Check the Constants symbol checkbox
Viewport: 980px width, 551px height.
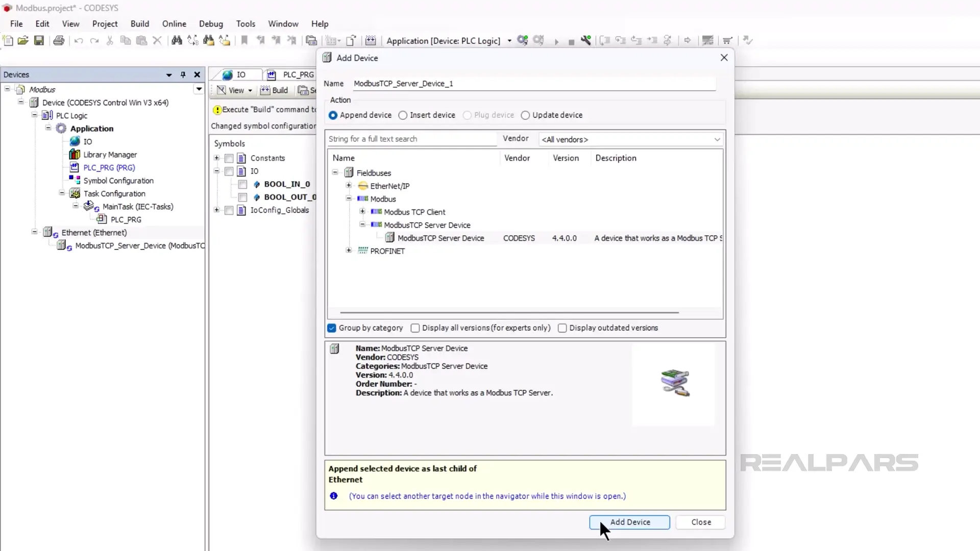[x=229, y=158]
